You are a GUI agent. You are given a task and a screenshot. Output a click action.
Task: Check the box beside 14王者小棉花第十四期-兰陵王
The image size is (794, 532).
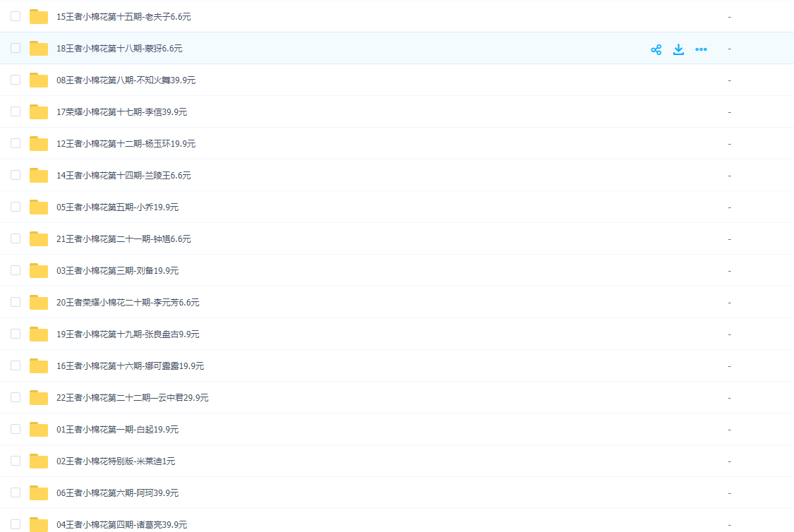click(x=16, y=175)
